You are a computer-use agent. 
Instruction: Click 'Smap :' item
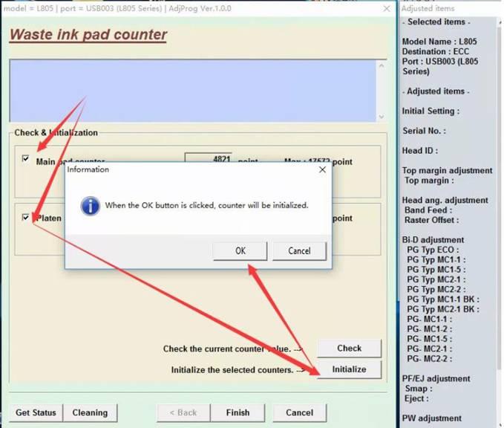[419, 389]
